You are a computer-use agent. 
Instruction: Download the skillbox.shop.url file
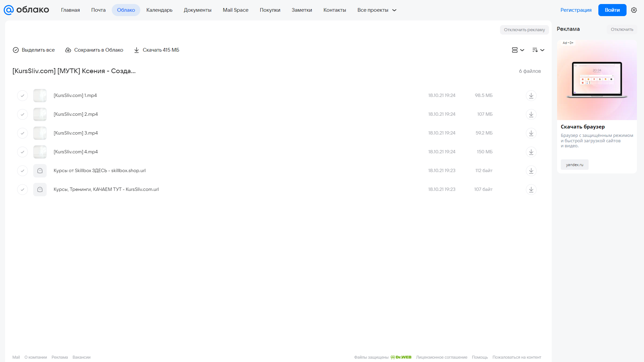click(531, 171)
